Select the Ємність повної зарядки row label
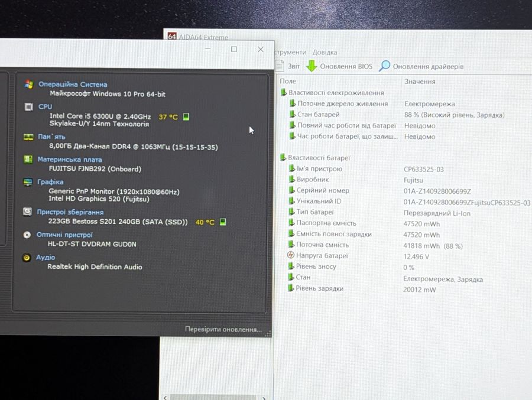 [x=334, y=234]
